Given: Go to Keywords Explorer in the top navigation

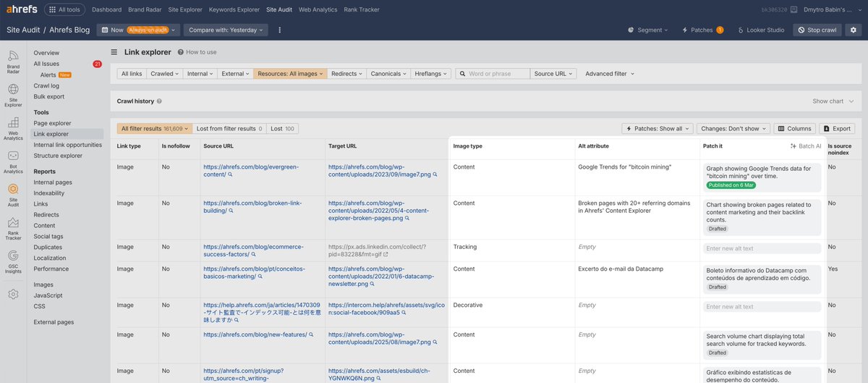Looking at the screenshot, I should tap(234, 9).
